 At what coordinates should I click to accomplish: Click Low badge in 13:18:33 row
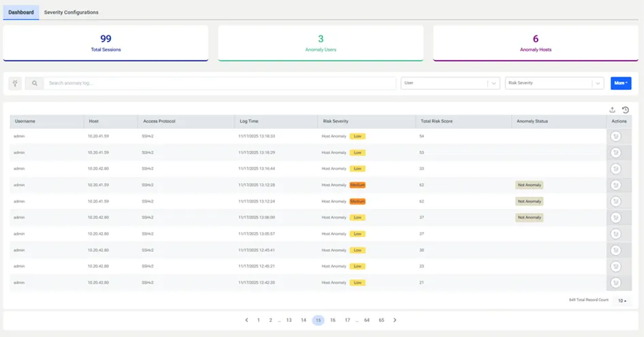click(357, 136)
